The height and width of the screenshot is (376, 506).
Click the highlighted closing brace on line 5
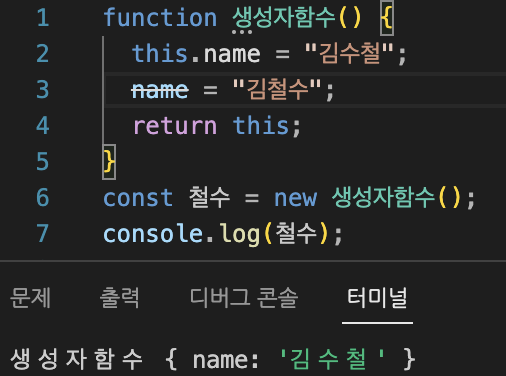109,162
